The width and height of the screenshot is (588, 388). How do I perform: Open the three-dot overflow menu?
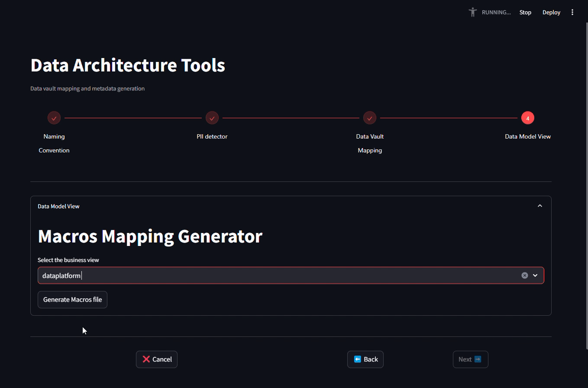(572, 12)
